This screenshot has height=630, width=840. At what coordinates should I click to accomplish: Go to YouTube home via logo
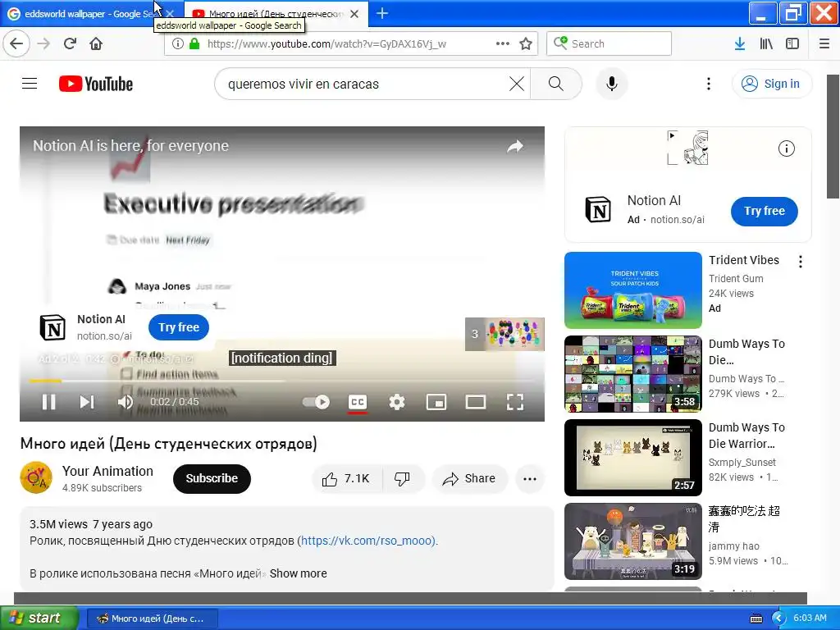click(96, 84)
